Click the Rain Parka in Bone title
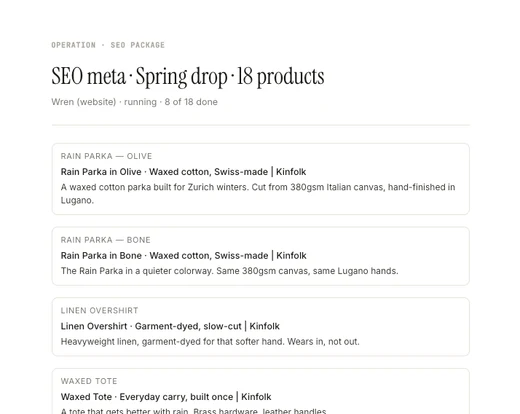The width and height of the screenshot is (520, 414). click(x=183, y=256)
